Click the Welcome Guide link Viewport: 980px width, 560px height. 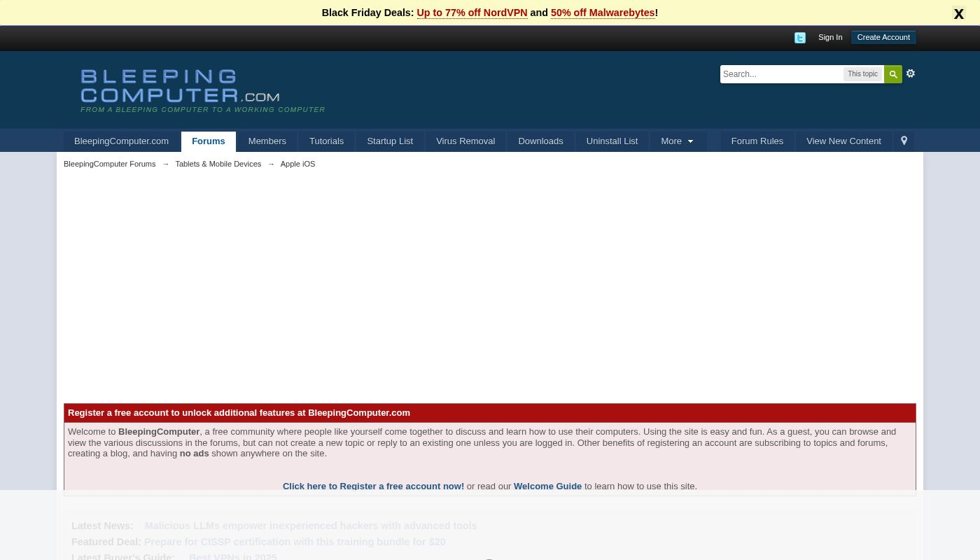(547, 486)
